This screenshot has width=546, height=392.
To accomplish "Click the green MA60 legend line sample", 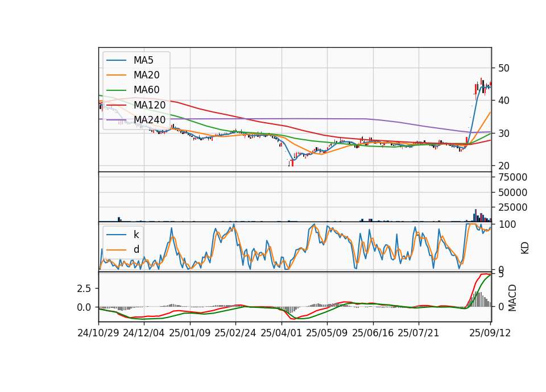I will [x=116, y=90].
